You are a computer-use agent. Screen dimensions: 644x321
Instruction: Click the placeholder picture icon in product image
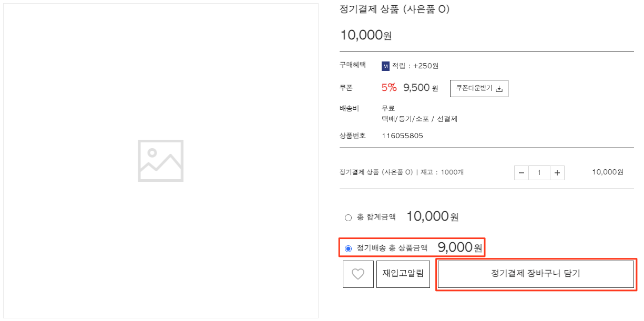click(160, 161)
